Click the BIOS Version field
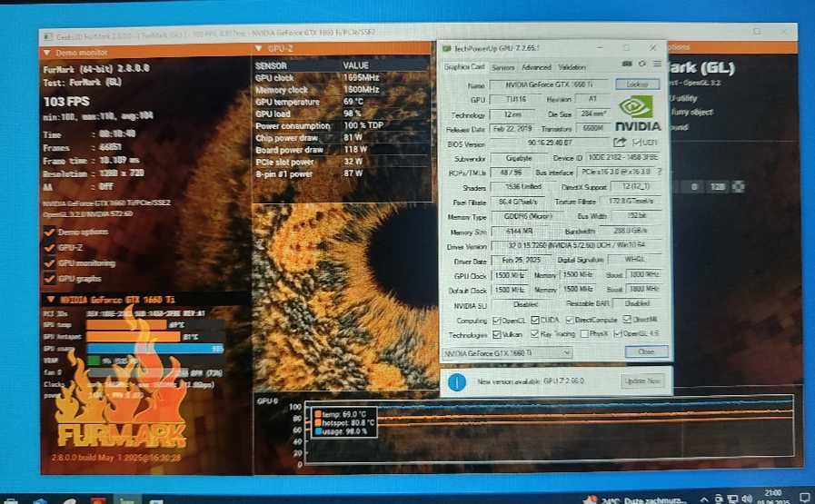Viewport: 815px width, 504px height. [x=550, y=143]
